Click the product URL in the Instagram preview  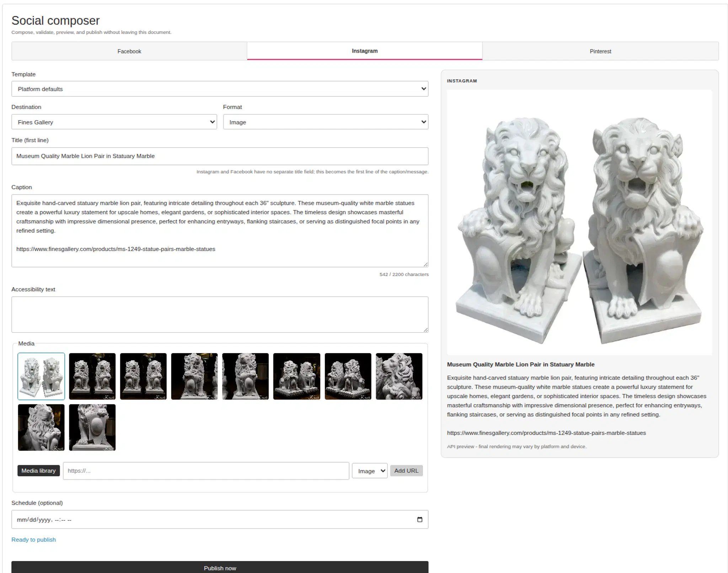pos(546,433)
